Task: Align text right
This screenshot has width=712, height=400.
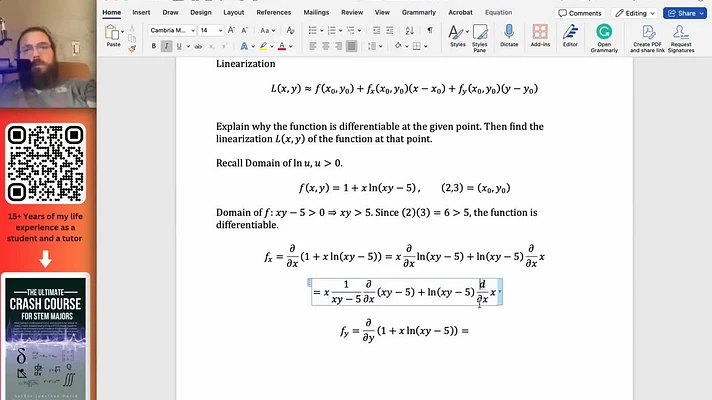Action: (x=339, y=46)
